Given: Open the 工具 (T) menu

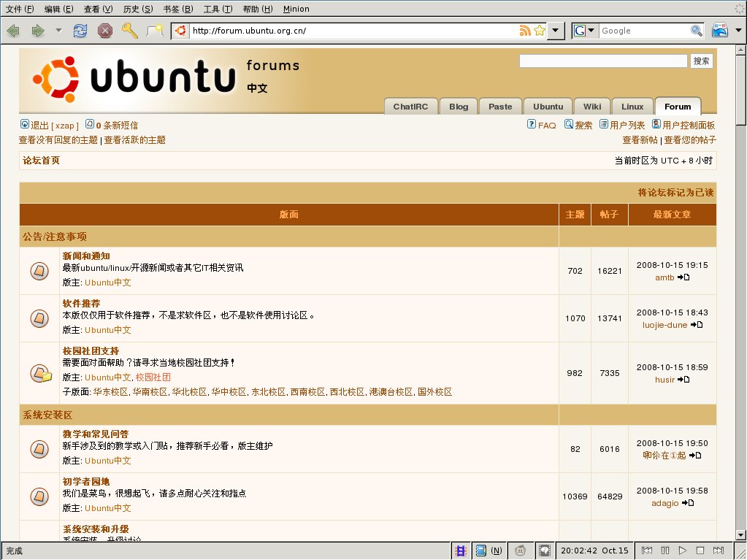Looking at the screenshot, I should coord(218,9).
